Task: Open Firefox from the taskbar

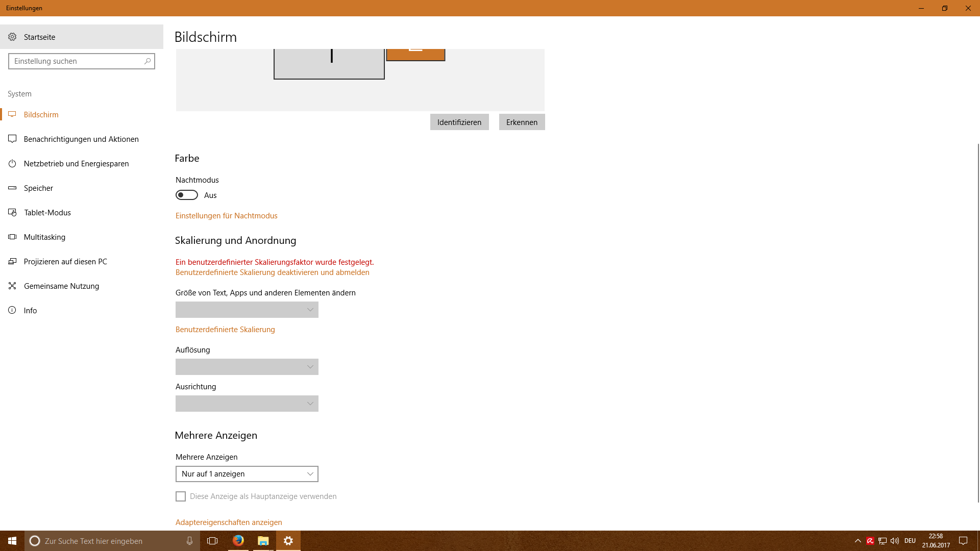Action: (238, 541)
